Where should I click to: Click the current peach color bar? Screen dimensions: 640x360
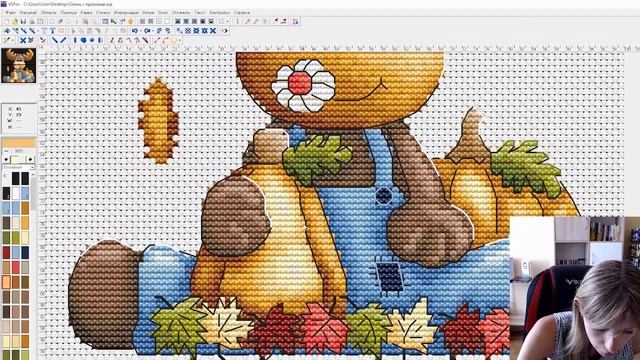click(x=19, y=143)
